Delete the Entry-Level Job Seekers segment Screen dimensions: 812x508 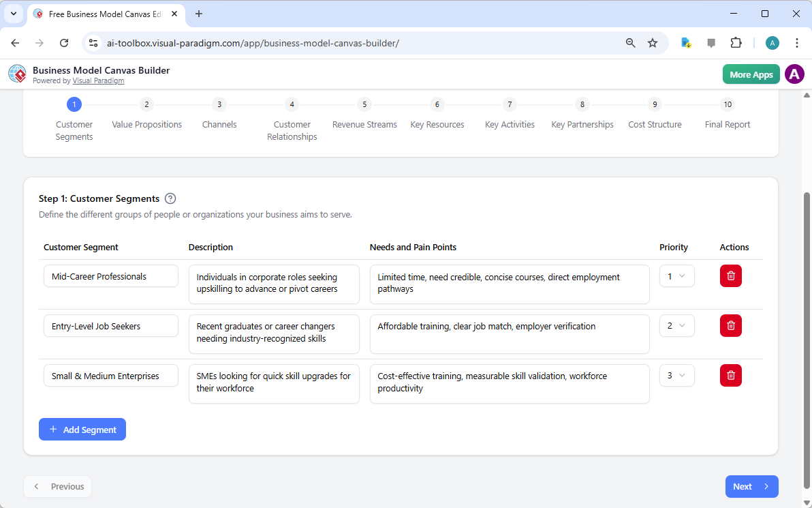click(x=730, y=325)
